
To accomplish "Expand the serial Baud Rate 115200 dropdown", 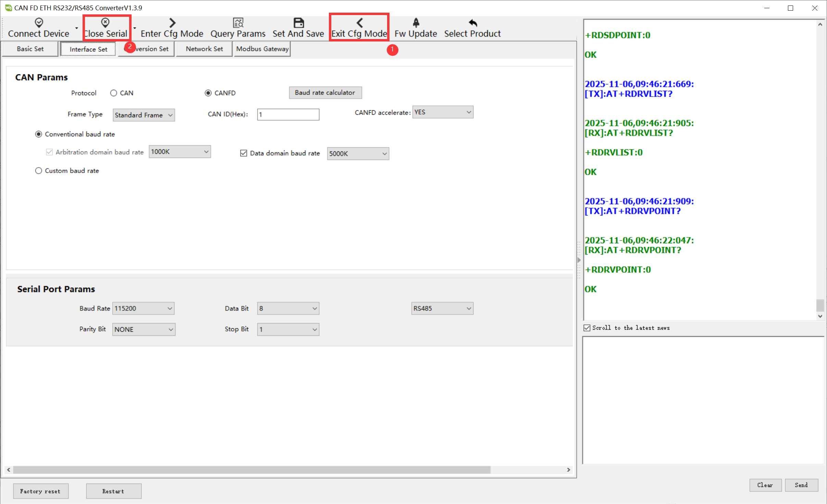I will [x=143, y=308].
